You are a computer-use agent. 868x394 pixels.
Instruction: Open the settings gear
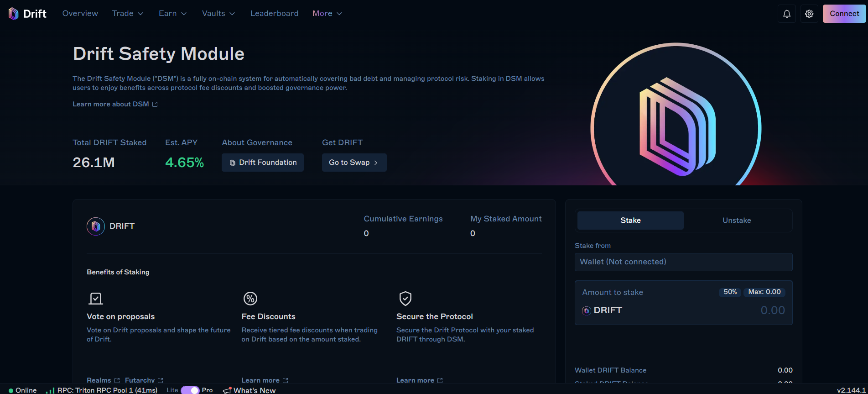pos(809,14)
